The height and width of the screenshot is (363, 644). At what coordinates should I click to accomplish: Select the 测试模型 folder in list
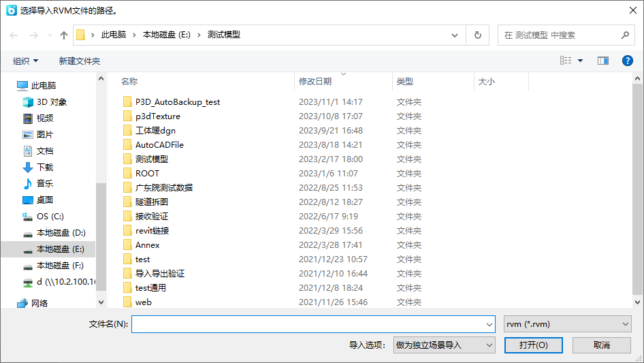(x=152, y=159)
